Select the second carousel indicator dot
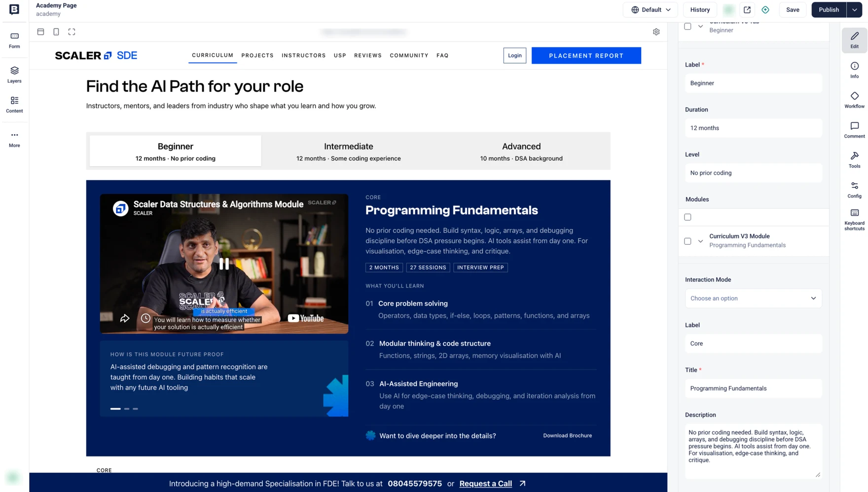The height and width of the screenshot is (492, 868). 127,409
